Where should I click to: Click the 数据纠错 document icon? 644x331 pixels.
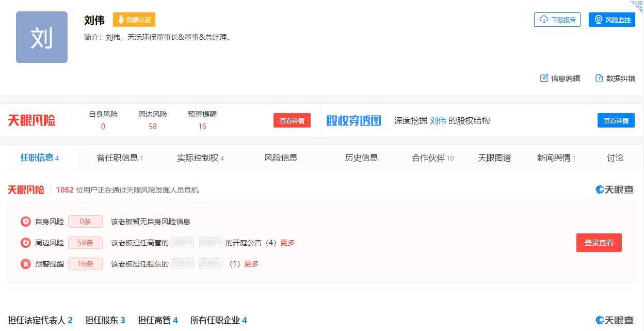pos(599,78)
